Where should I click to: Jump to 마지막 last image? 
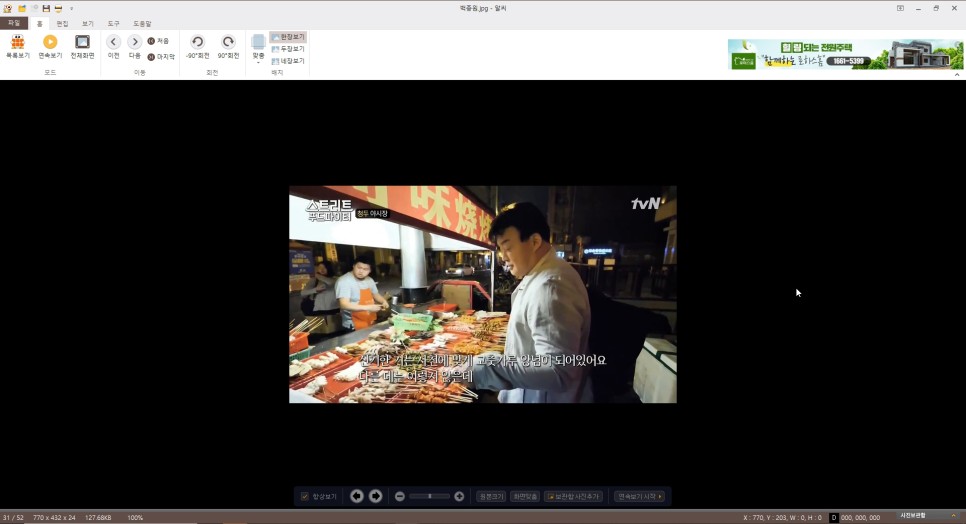point(161,57)
